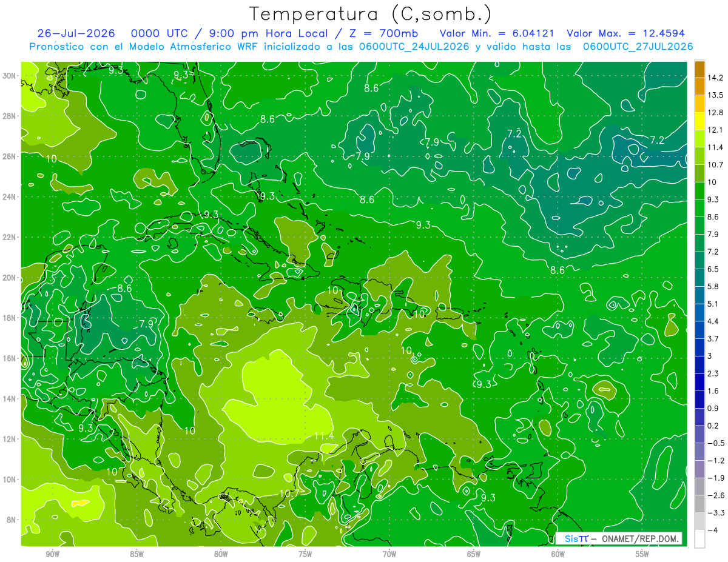Click the yellow color bar segment between 12.1 and 12.8
Image resolution: width=728 pixels, height=562 pixels.
(x=699, y=121)
